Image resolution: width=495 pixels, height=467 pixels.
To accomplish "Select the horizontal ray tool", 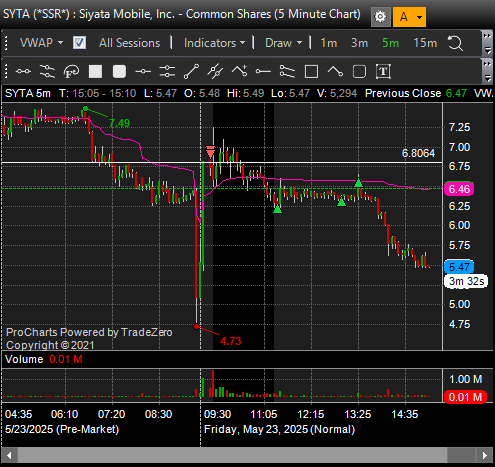I will coord(263,71).
